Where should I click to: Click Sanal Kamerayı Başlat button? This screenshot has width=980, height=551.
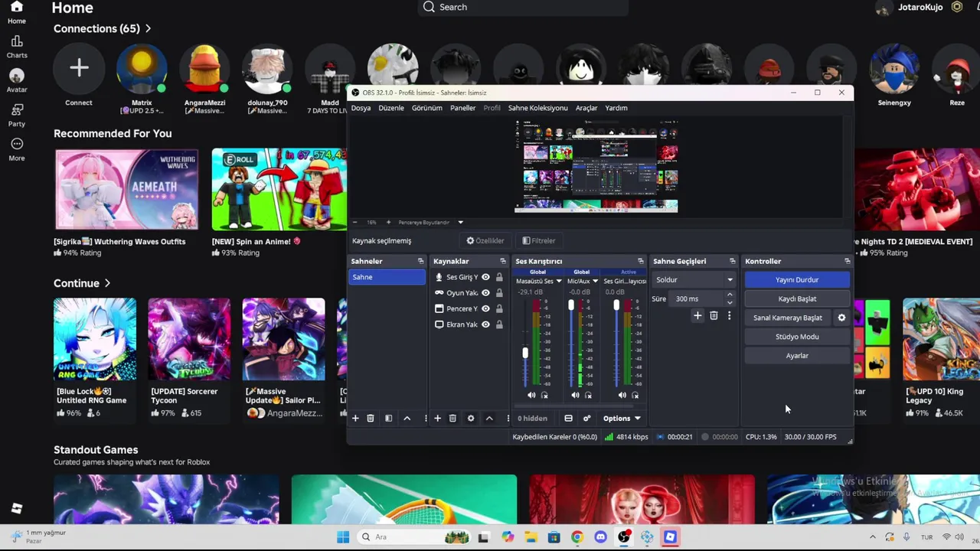(x=788, y=318)
